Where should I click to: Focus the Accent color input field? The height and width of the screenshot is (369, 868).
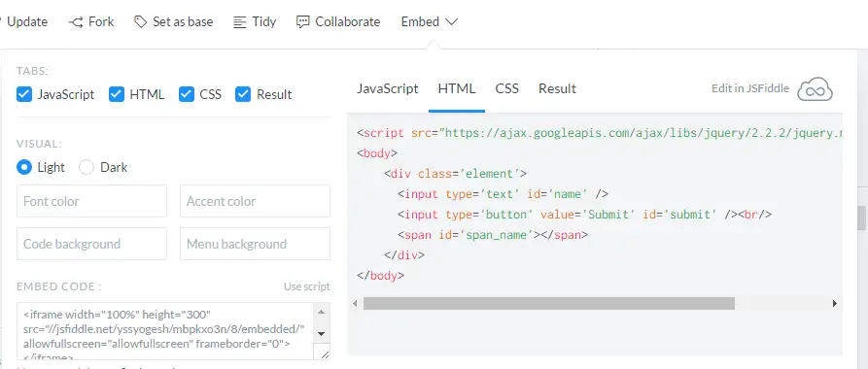[256, 201]
